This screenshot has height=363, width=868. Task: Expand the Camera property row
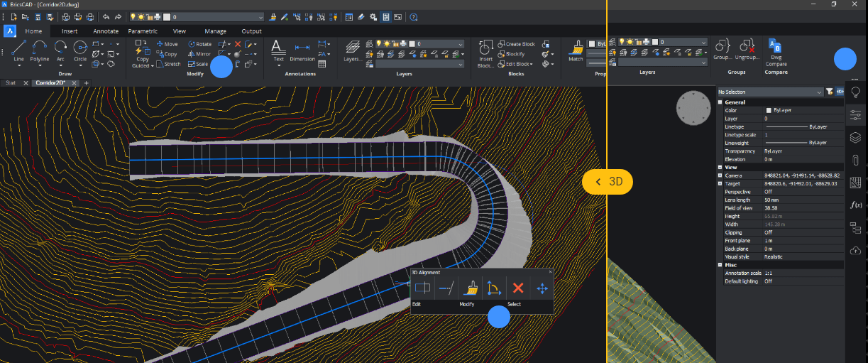(720, 175)
